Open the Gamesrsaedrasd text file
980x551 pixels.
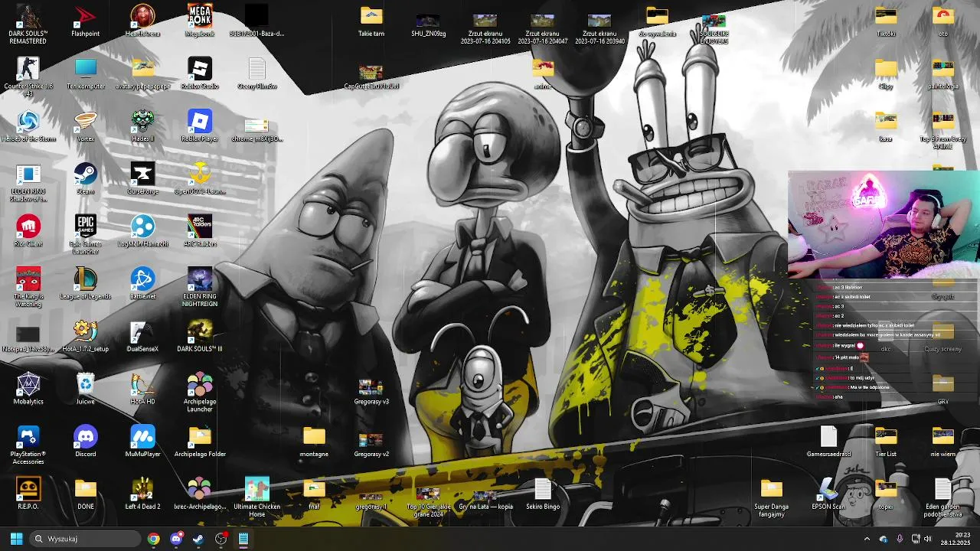coord(828,442)
